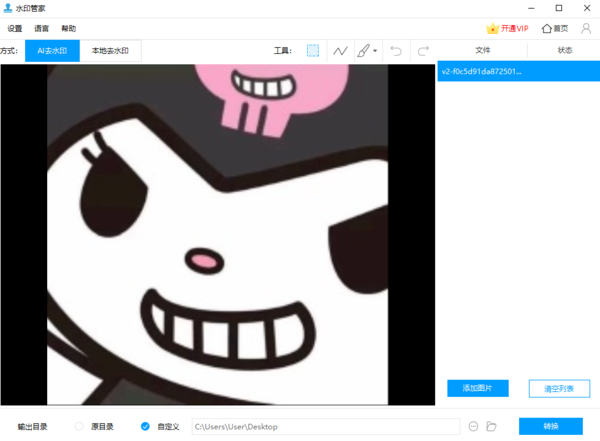Screen dimensions: 600x441
Task: Go to the 首页 home page
Action: click(x=555, y=28)
